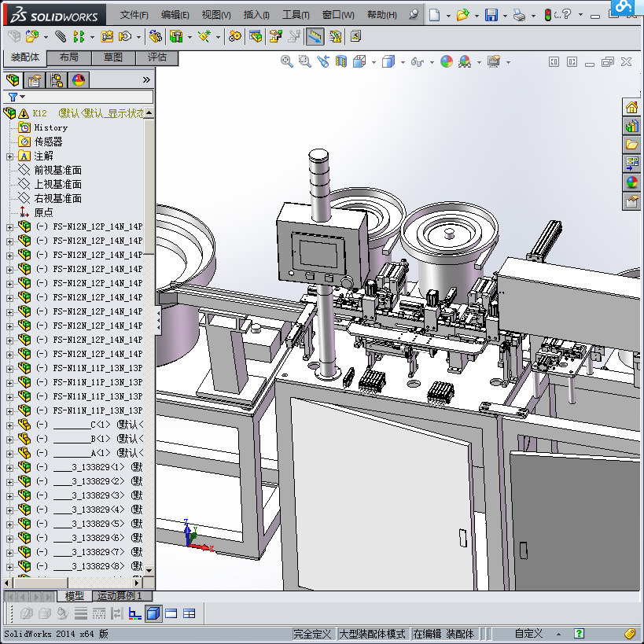Viewport: 644px width, 644px height.
Task: Switch to the 评估 tab
Action: click(156, 57)
